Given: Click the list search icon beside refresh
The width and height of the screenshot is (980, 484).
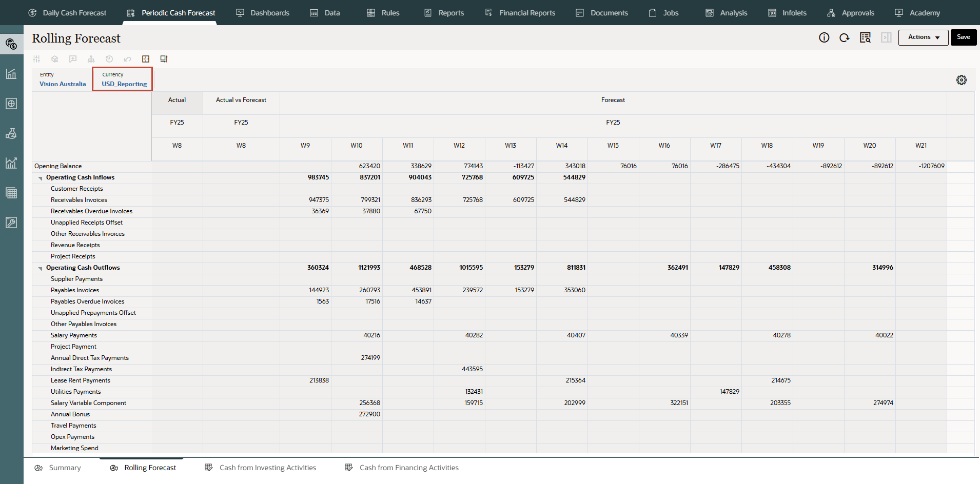Looking at the screenshot, I should click(866, 37).
